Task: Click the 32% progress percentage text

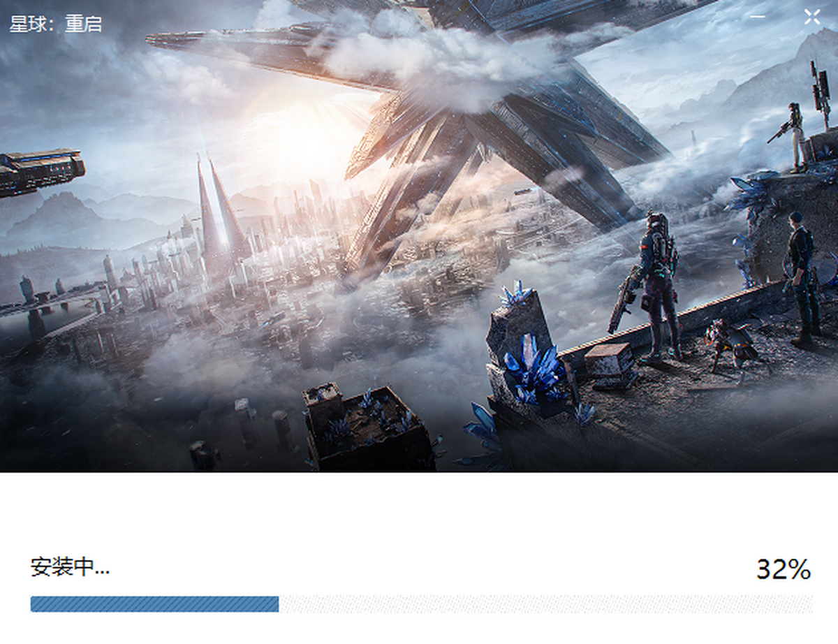Action: click(783, 569)
